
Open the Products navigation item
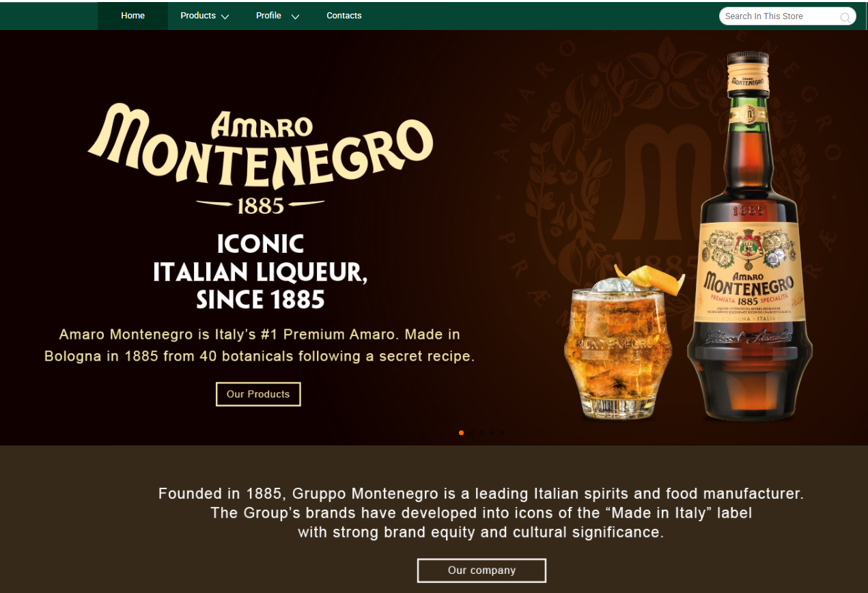point(198,16)
